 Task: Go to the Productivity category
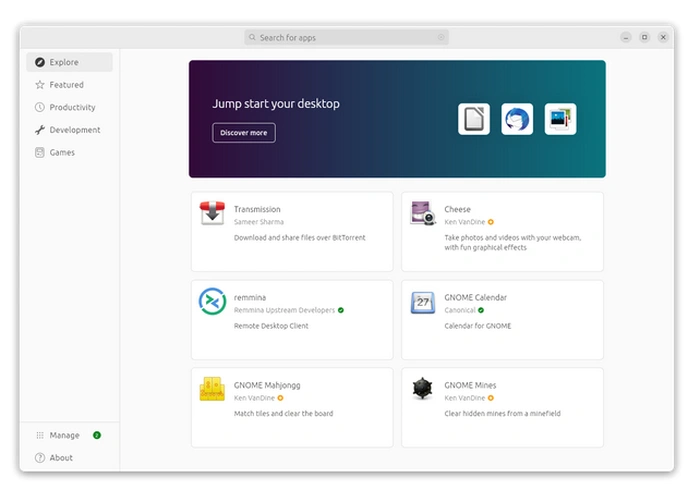click(69, 107)
